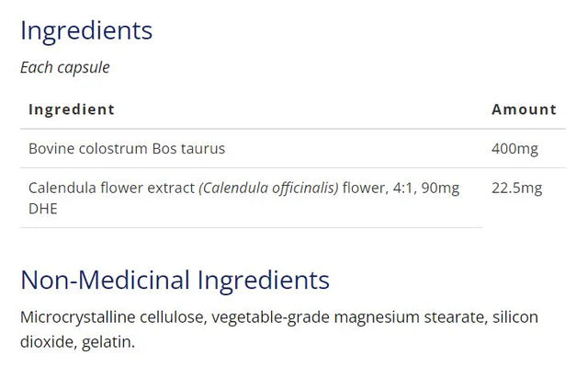Click the 22.5mg amount cell
588x389 pixels.
(517, 188)
